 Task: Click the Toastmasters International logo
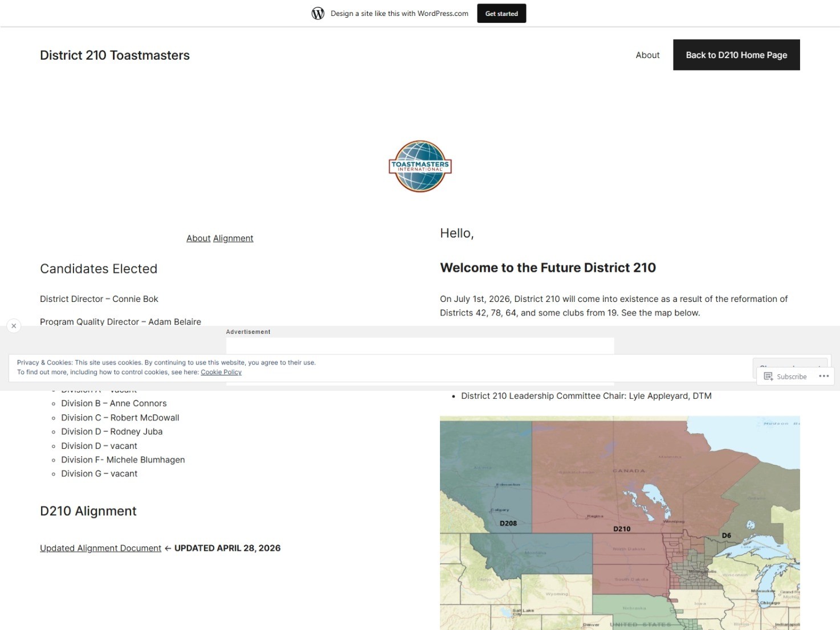[x=420, y=166]
